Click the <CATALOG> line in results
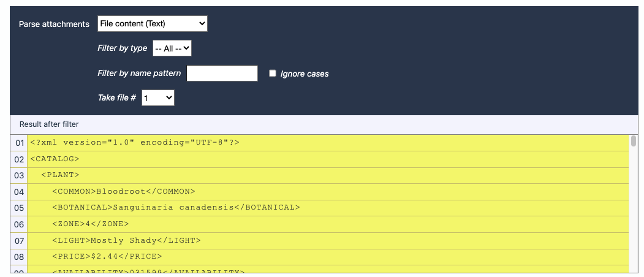 coord(55,159)
